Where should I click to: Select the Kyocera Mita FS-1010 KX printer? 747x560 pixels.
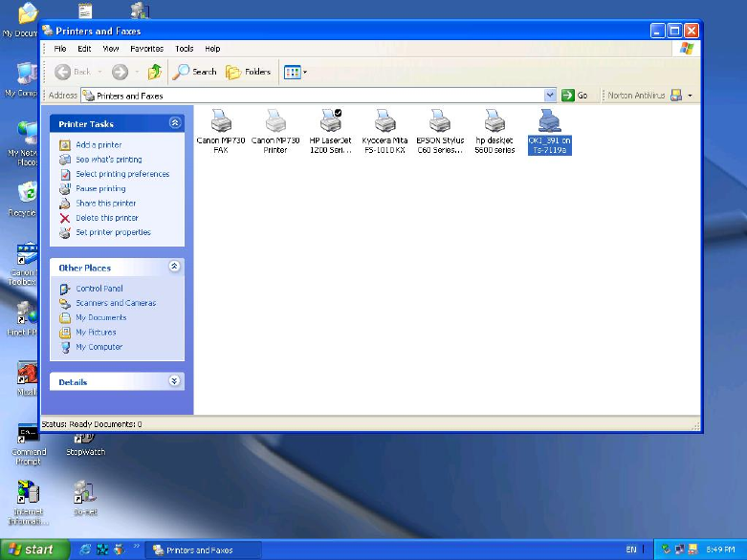pos(384,131)
